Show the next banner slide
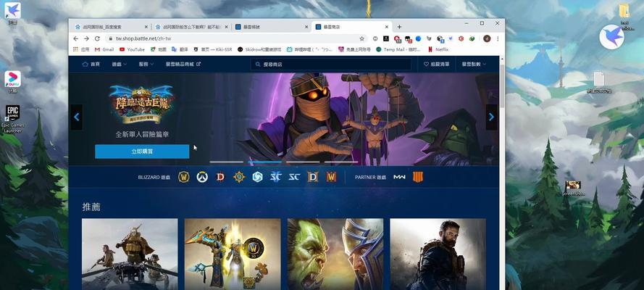Screen dimensions: 644x290 492,117
